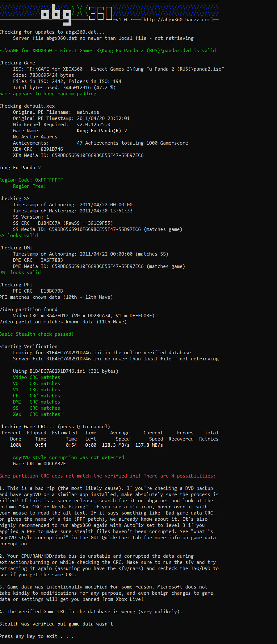Viewport: 277px width, 644px height.
Task: Select 'Game CRC = 0DC6AB2E' line
Action: pos(39,464)
